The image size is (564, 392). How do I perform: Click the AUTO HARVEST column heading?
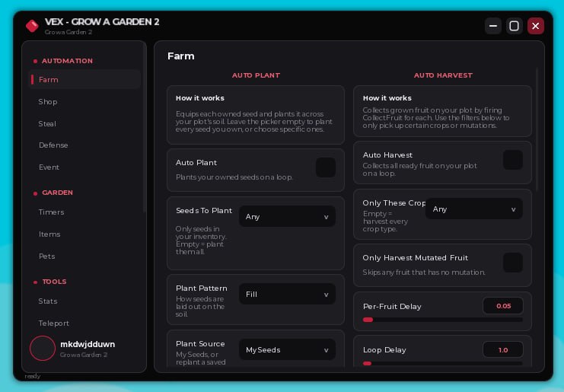pos(443,75)
